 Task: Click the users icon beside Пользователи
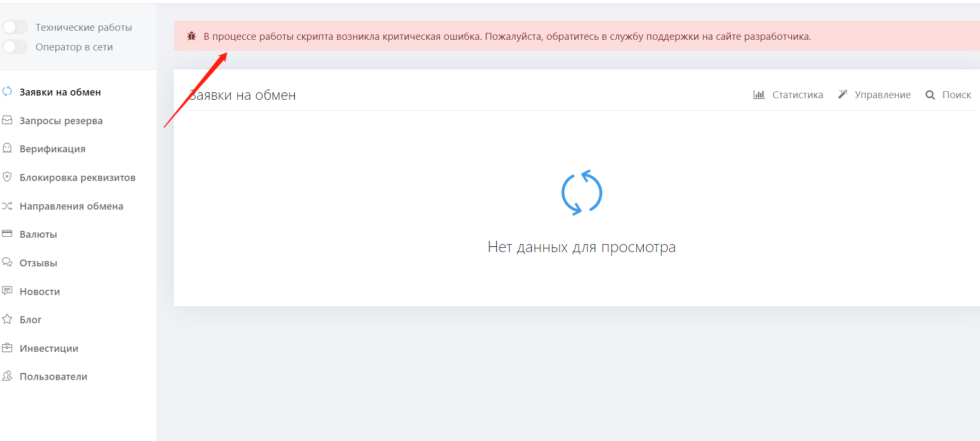click(7, 376)
